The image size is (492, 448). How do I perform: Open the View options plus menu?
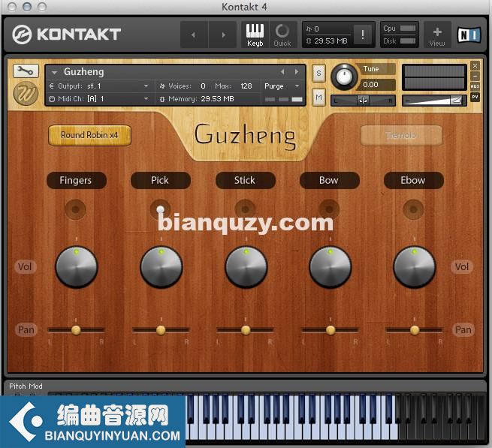[437, 35]
